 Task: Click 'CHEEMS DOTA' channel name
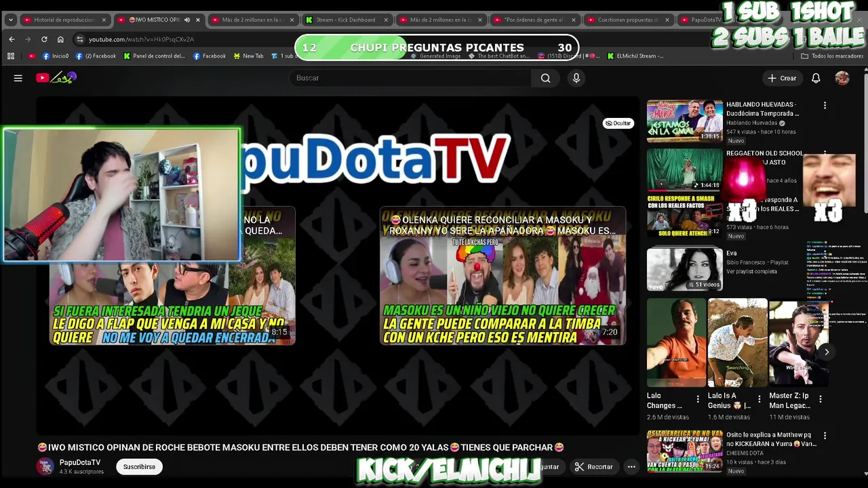click(x=745, y=453)
